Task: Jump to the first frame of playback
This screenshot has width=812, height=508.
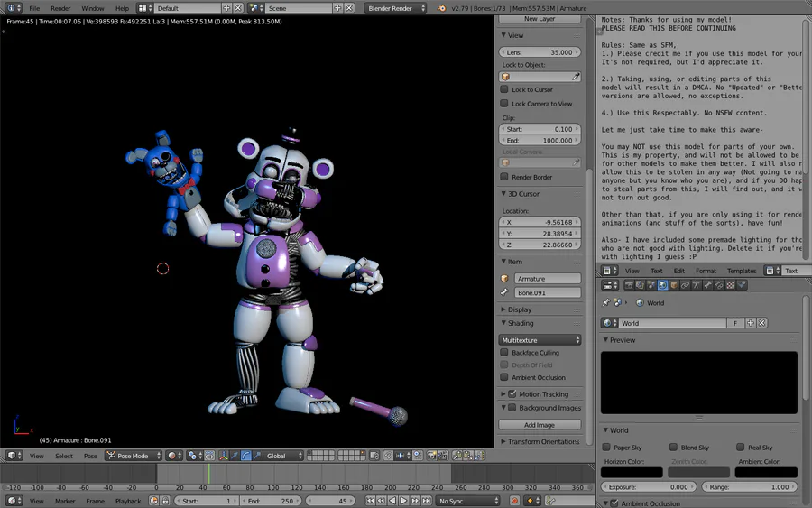Action: click(x=370, y=501)
